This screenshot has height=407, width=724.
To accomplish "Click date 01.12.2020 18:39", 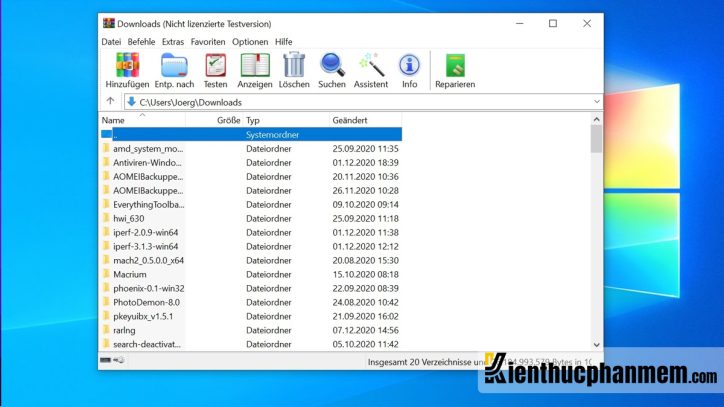I will coord(365,163).
